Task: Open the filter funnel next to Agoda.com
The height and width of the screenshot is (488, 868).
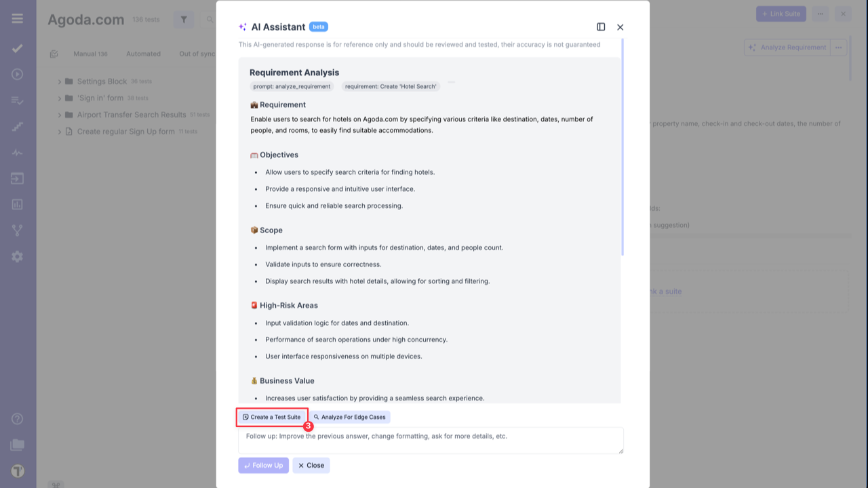Action: [183, 19]
